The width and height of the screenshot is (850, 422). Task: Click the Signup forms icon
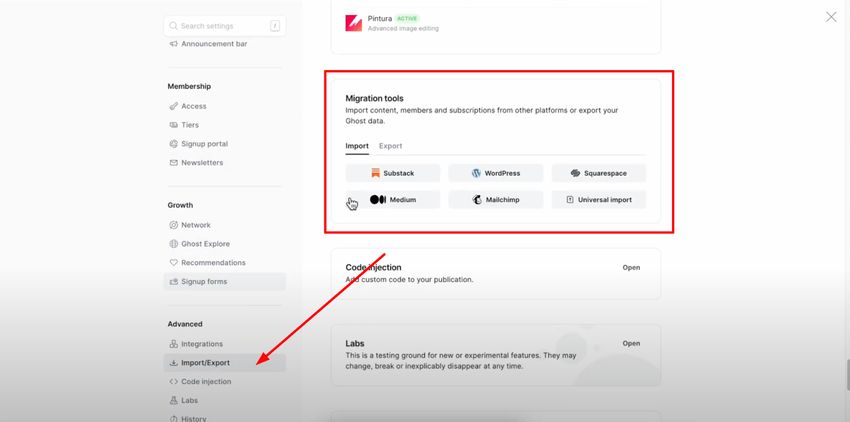pyautogui.click(x=173, y=282)
